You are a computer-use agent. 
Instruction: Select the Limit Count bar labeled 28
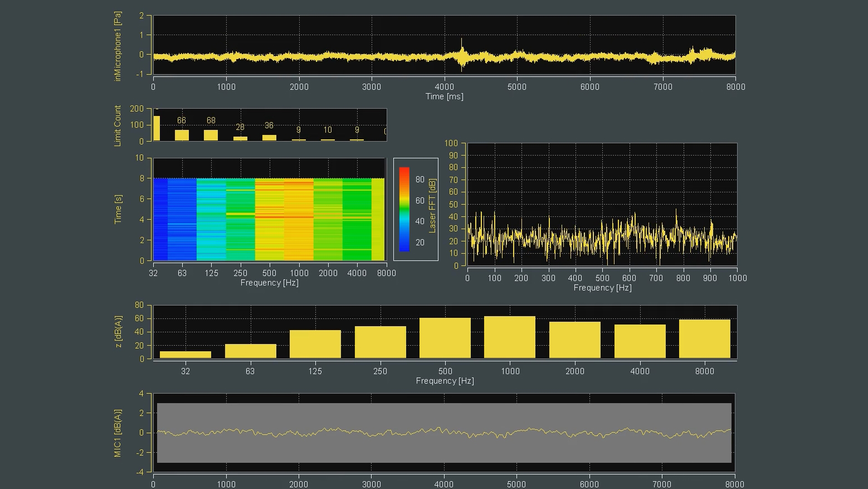pyautogui.click(x=240, y=138)
